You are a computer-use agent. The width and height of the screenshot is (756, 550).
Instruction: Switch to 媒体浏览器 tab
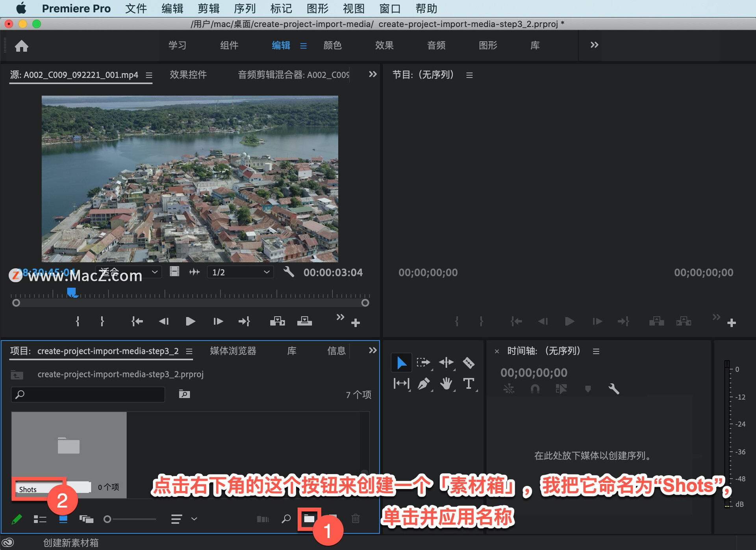point(233,351)
